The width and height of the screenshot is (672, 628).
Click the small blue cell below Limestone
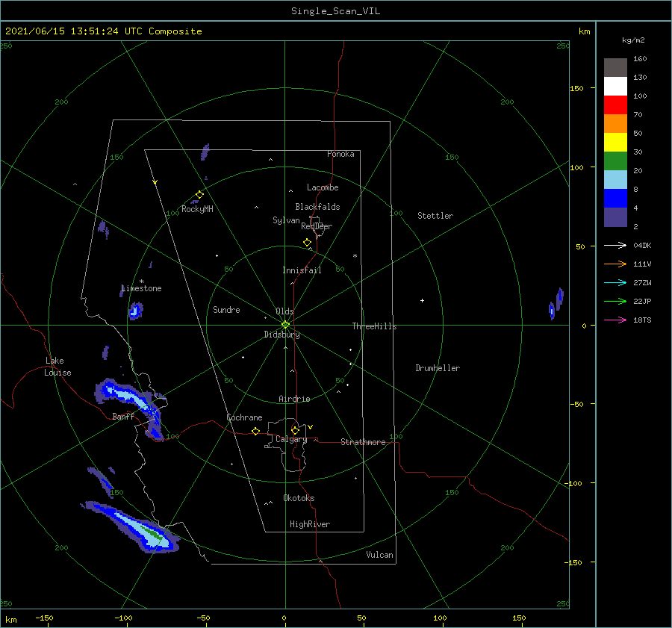click(x=135, y=311)
